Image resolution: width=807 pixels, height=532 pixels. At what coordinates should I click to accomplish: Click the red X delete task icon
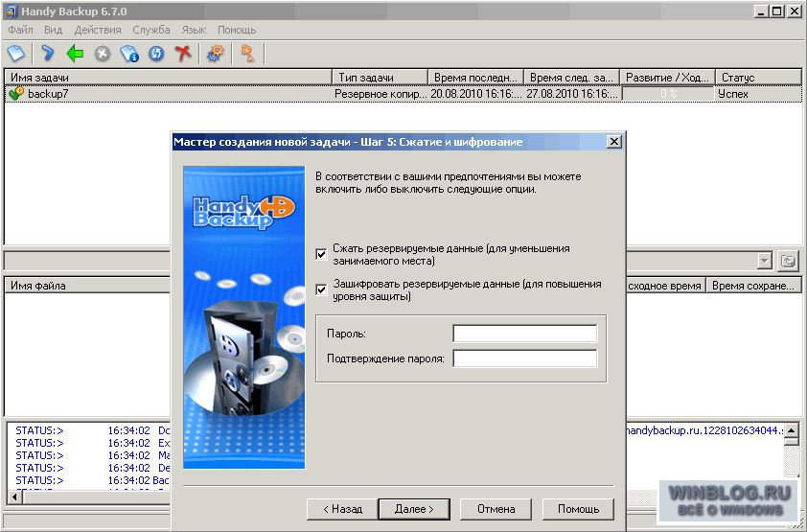pos(183,53)
